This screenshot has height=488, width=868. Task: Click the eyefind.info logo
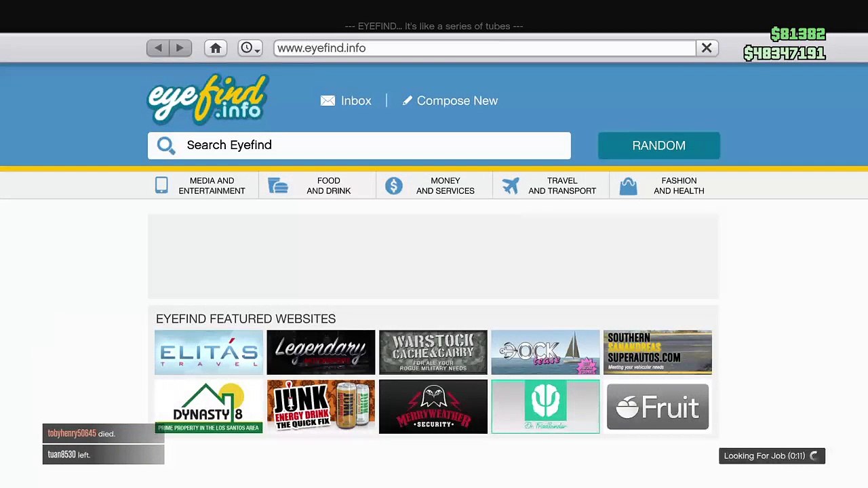pos(208,100)
